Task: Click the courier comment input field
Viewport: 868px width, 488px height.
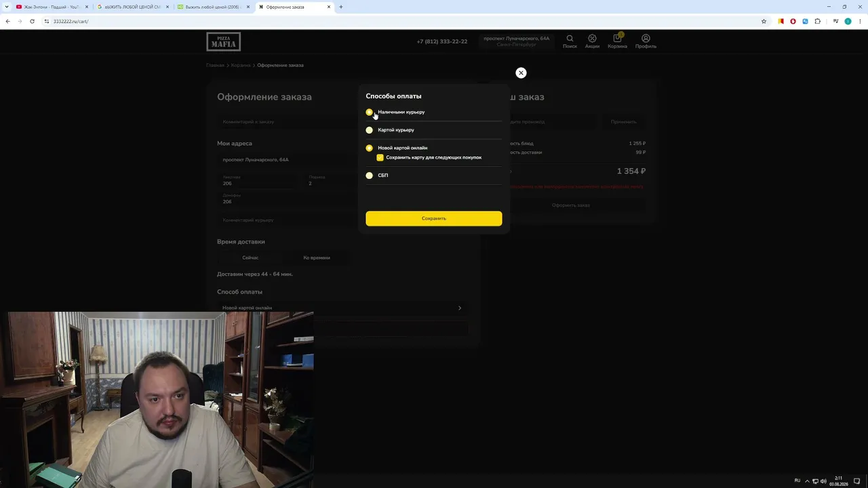Action: [288, 220]
